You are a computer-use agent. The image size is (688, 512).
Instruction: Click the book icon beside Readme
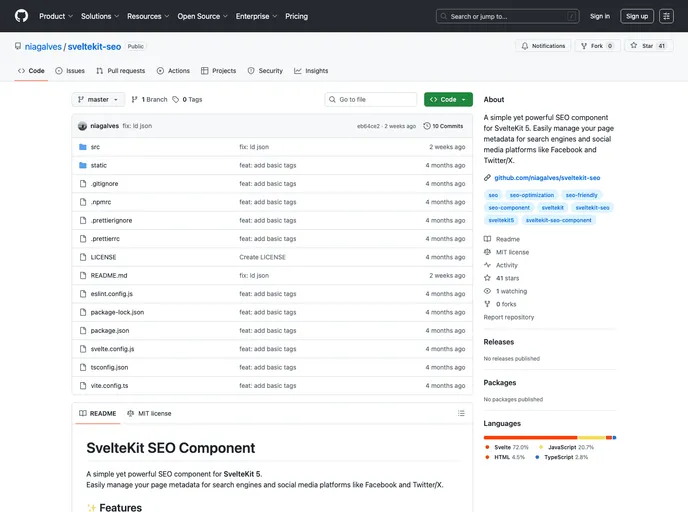487,239
